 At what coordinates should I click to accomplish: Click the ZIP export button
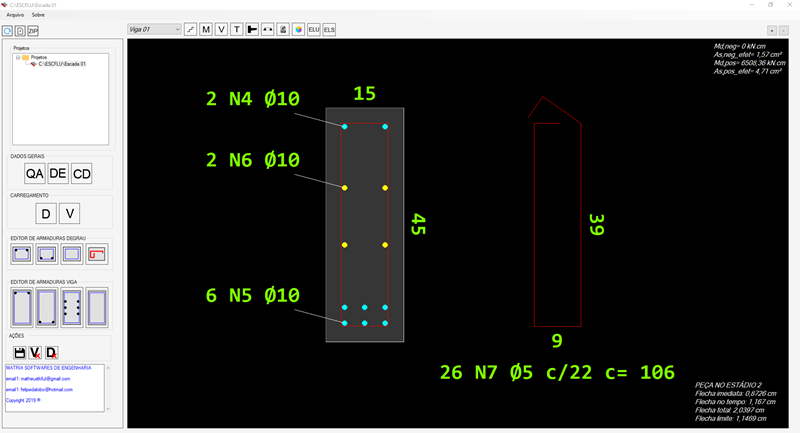(x=33, y=31)
